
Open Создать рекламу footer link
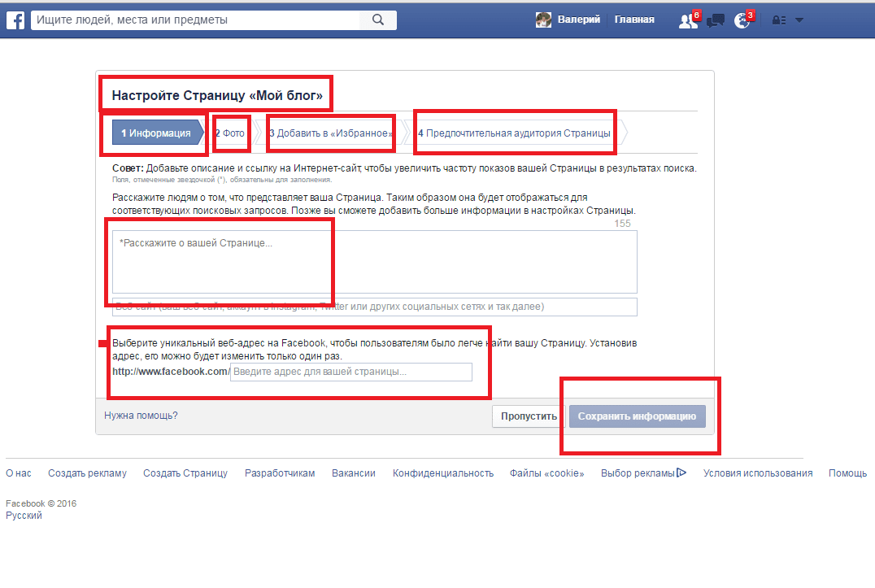(87, 473)
